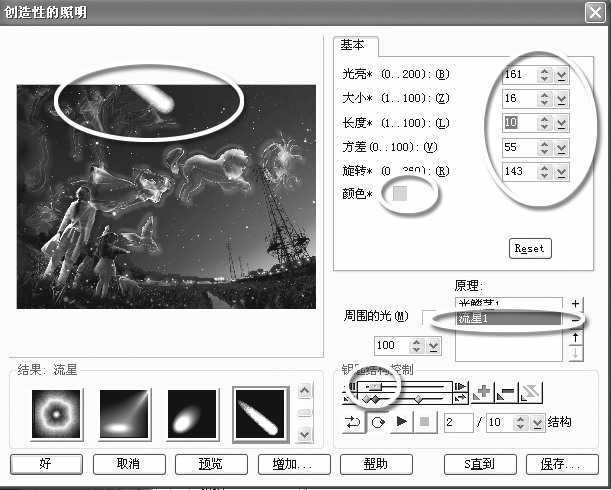Move element up with the up arrow

(x=576, y=338)
